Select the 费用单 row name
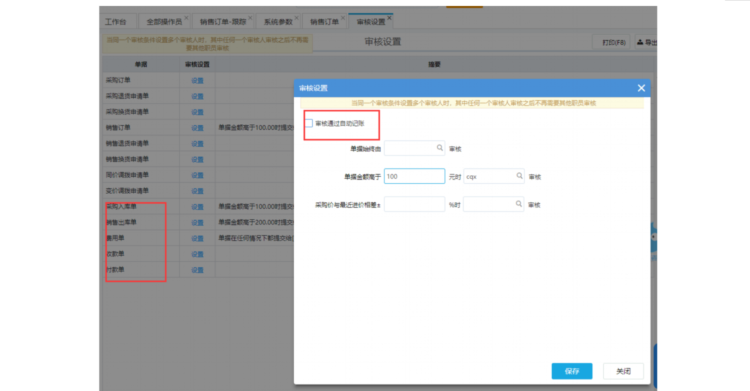The width and height of the screenshot is (750, 391). [x=115, y=238]
